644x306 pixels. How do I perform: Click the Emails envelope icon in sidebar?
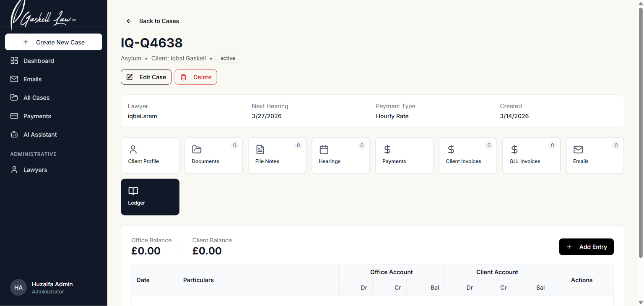[14, 79]
